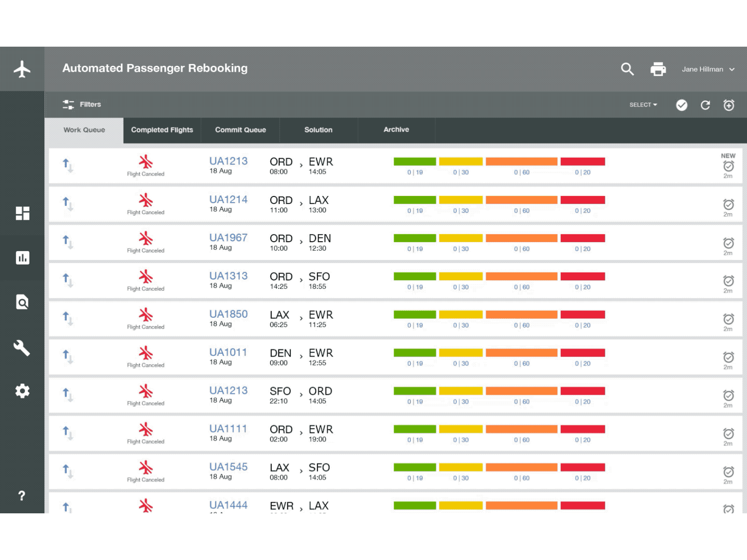The width and height of the screenshot is (747, 560).
Task: Click the UA1444 flight number link
Action: point(229,505)
